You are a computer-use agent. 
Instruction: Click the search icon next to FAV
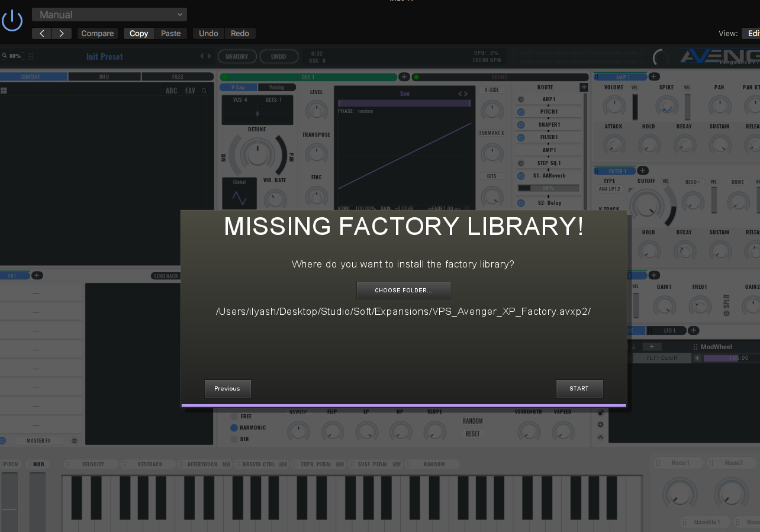pos(204,91)
